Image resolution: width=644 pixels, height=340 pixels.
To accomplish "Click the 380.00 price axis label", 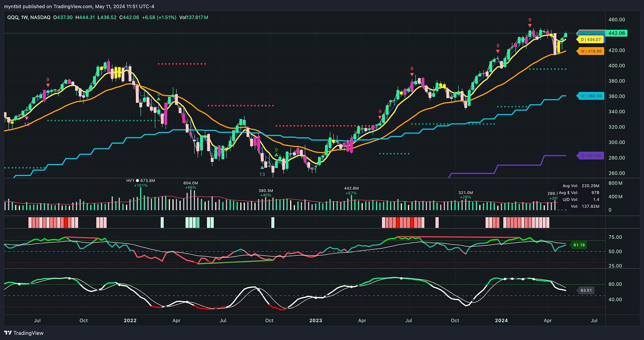I will pyautogui.click(x=617, y=81).
